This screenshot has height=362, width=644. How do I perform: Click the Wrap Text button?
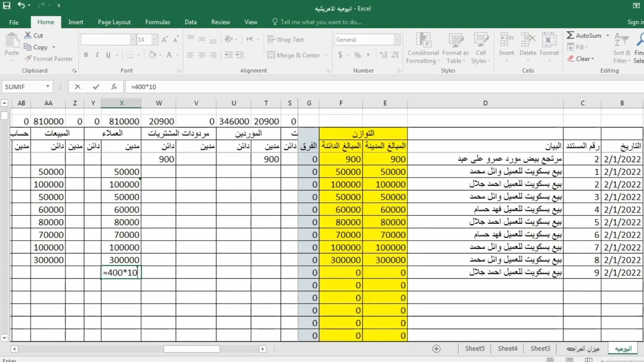(286, 40)
